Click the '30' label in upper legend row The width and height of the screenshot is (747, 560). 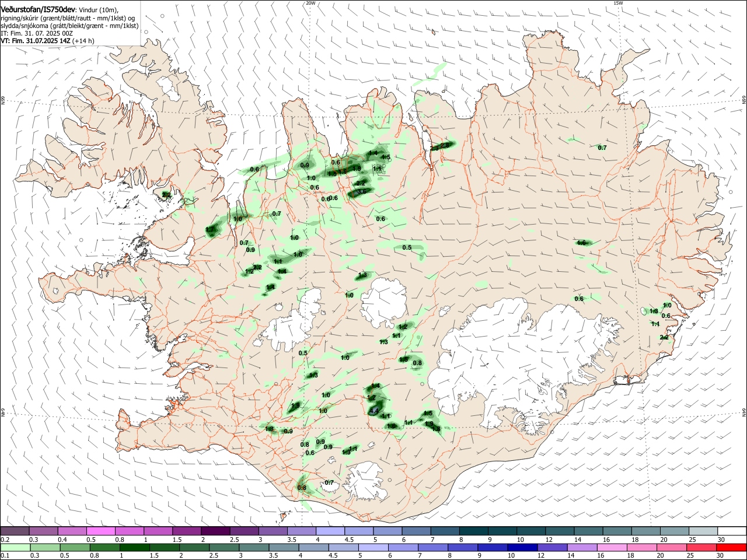(721, 540)
